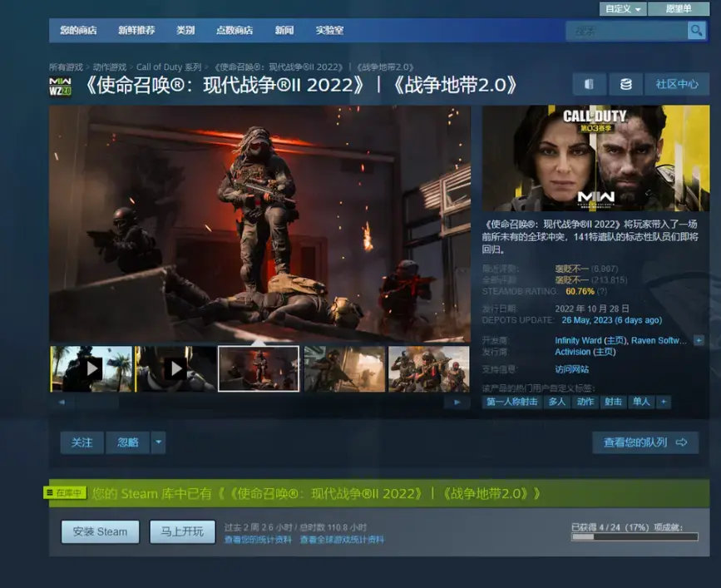Viewport: 721px width, 588px height.
Task: Click the screenshot strip scrollbar handle
Action: point(97,403)
